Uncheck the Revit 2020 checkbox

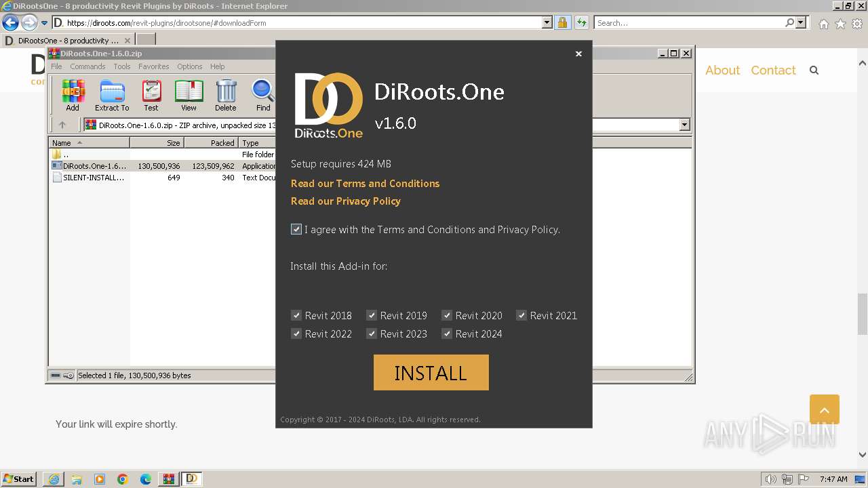pos(447,315)
